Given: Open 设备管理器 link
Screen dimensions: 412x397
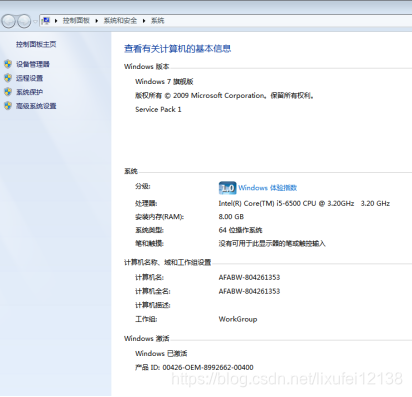Looking at the screenshot, I should pos(33,64).
